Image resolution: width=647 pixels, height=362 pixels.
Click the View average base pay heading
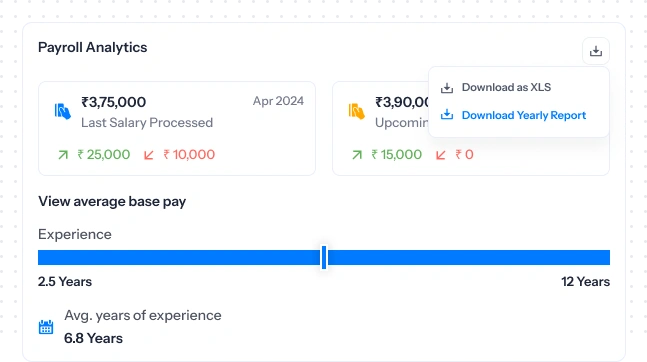(112, 201)
